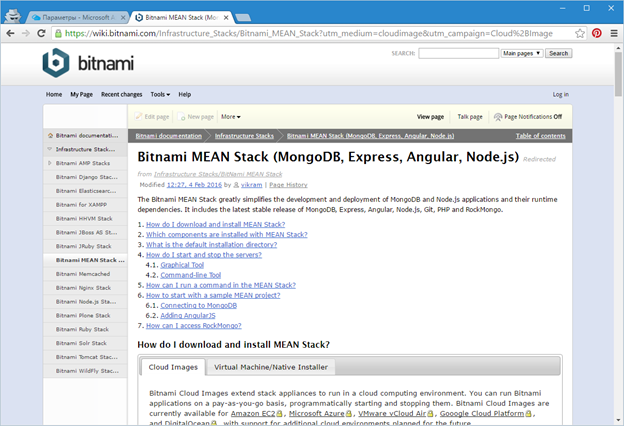Click the Bitnami logo
The image size is (624, 426).
pos(88,63)
